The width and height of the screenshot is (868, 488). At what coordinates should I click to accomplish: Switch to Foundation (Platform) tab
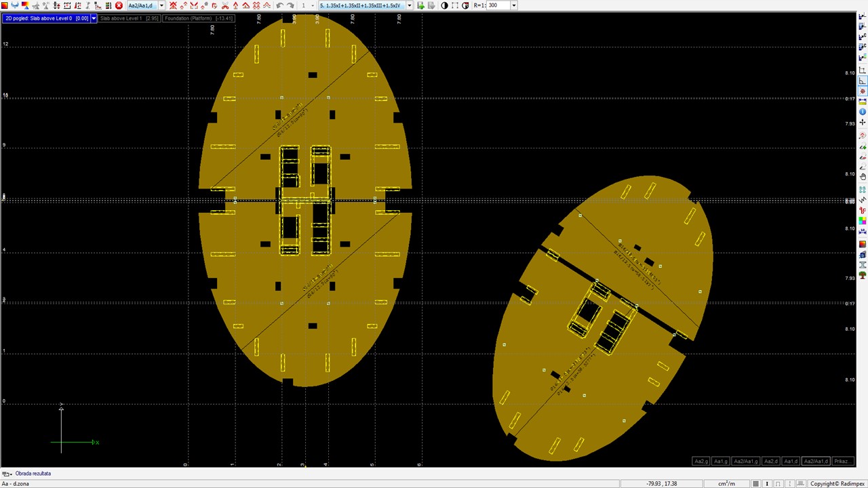199,18
